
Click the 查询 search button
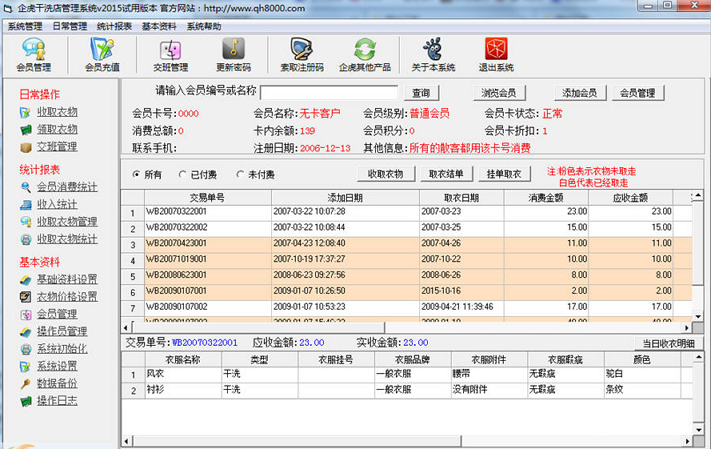point(421,93)
